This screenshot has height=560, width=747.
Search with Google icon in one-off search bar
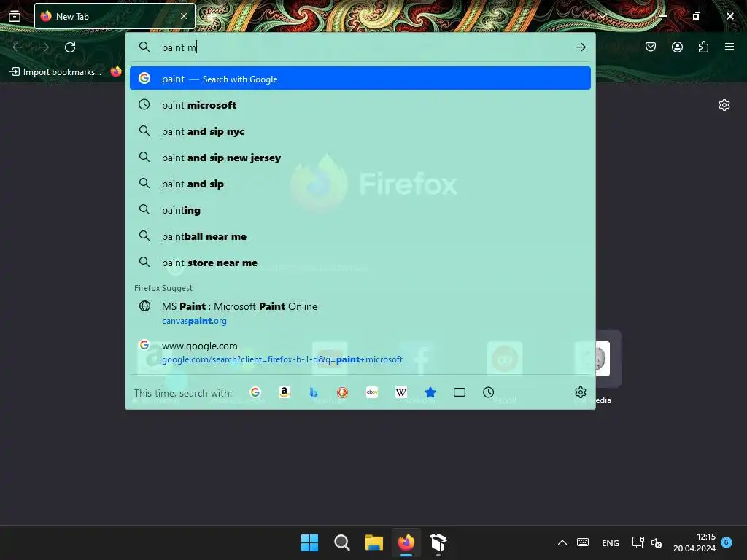tap(255, 392)
